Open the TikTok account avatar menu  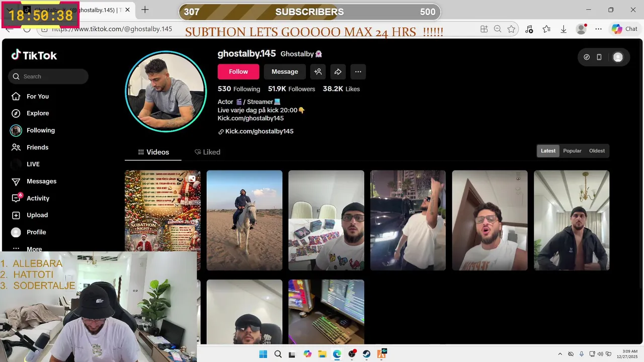tap(618, 57)
